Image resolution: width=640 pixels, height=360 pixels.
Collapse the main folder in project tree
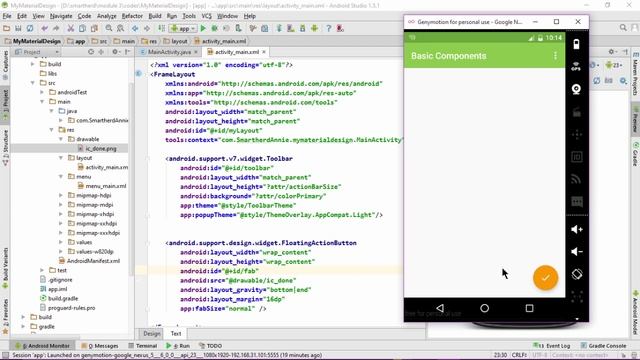click(x=42, y=102)
